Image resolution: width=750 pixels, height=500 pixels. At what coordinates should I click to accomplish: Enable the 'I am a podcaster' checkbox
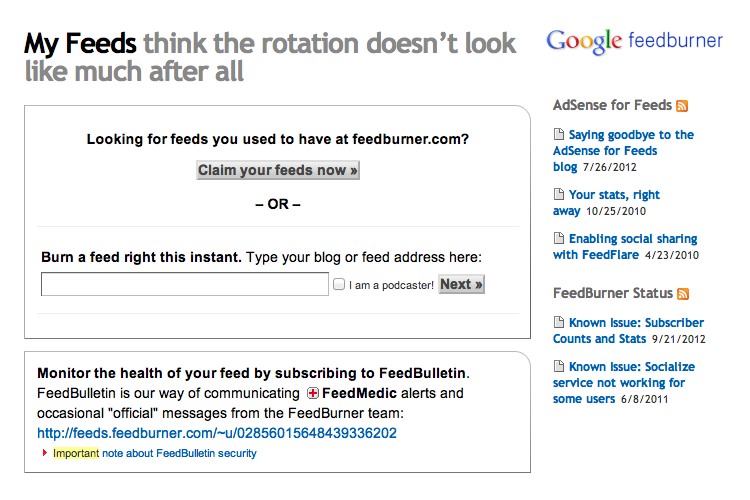click(x=339, y=285)
